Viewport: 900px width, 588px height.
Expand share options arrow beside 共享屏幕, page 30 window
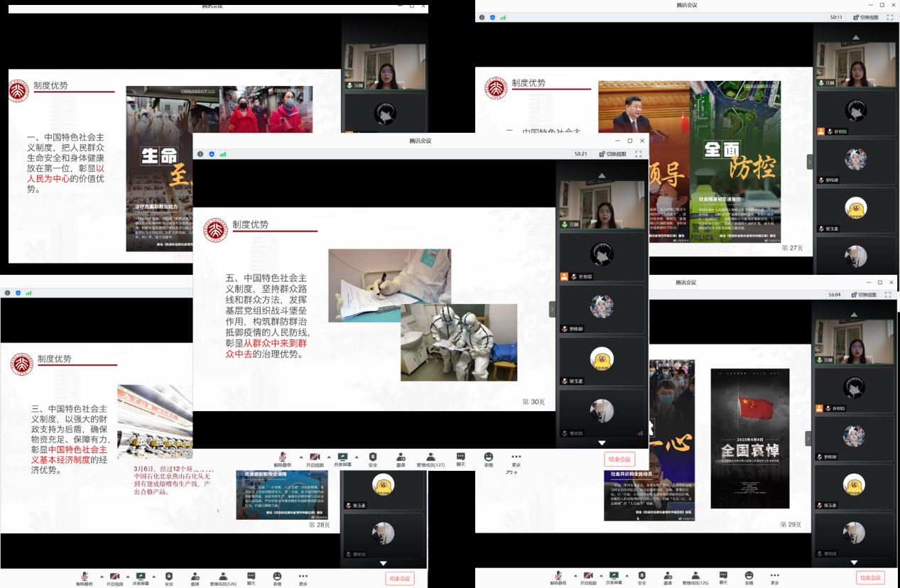(357, 457)
